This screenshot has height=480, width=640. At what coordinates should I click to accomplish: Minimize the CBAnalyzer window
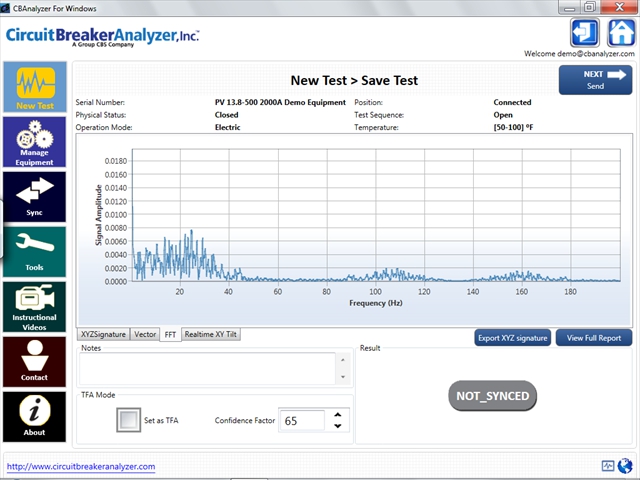569,7
